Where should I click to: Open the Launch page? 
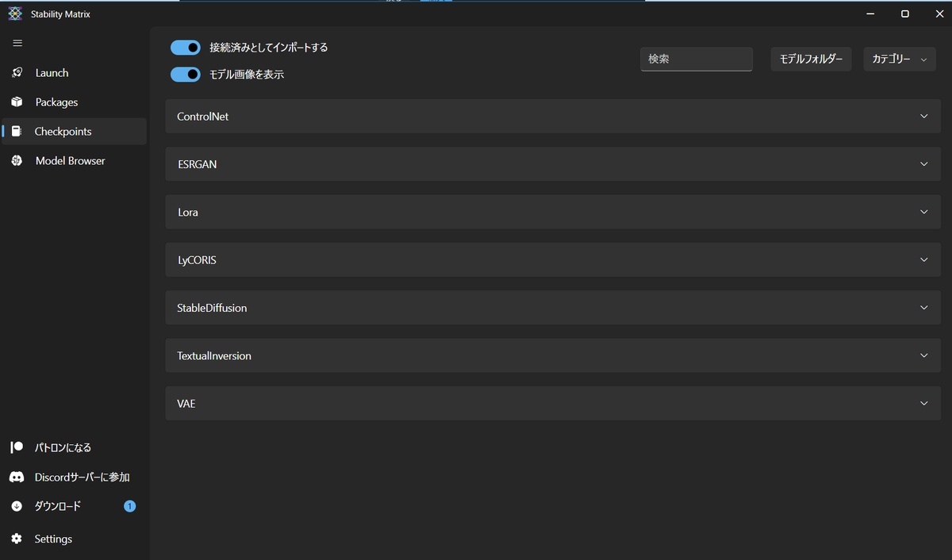tap(74, 72)
